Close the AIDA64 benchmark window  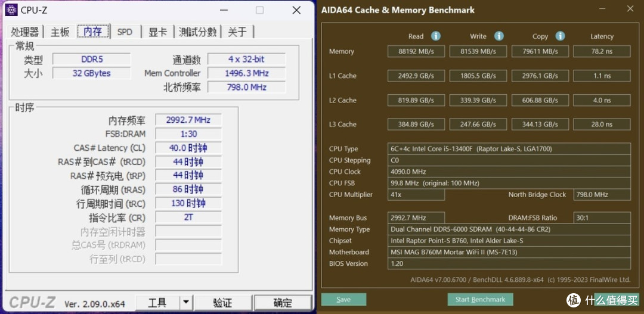(x=630, y=8)
